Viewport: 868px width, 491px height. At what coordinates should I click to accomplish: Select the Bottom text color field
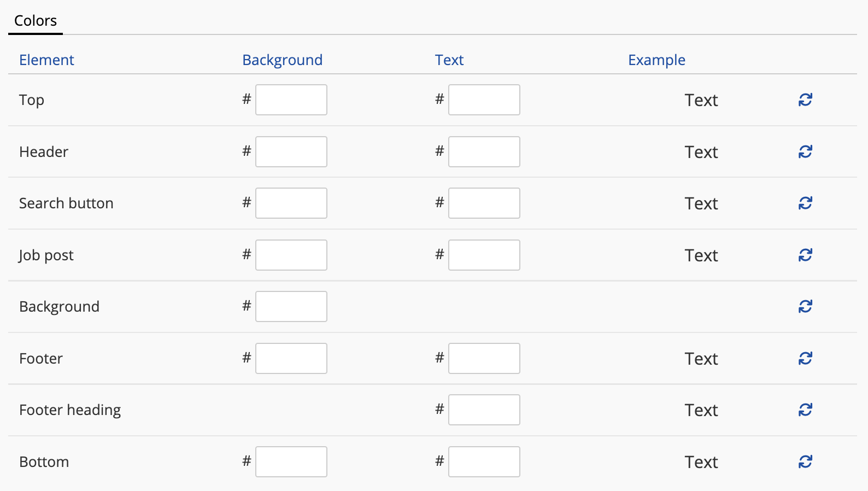[x=484, y=461]
